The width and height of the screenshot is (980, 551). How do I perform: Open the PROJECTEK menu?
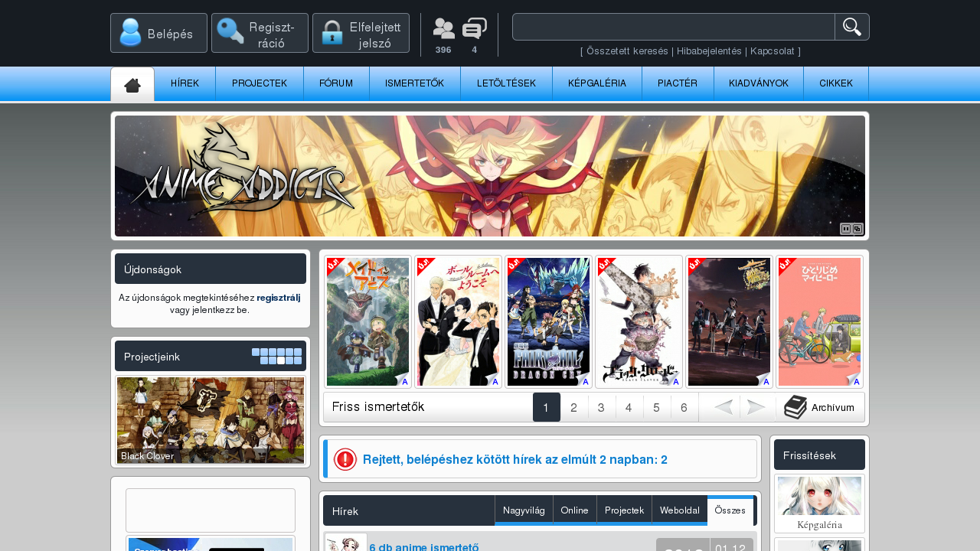[260, 83]
